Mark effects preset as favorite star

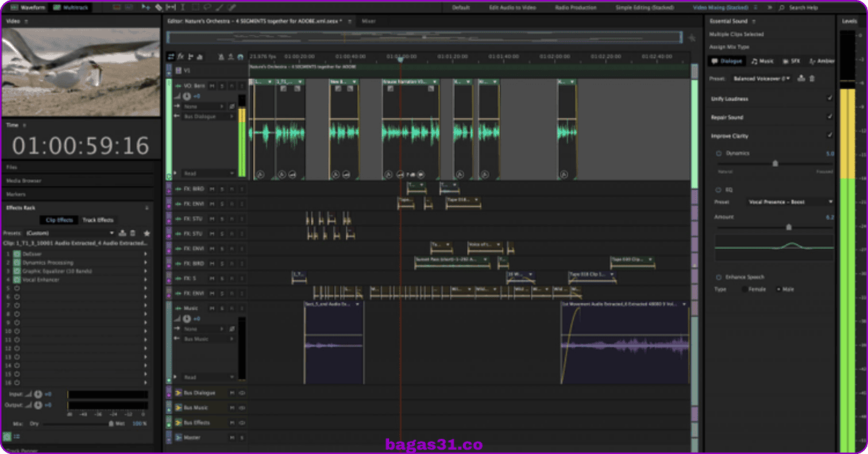coord(147,234)
